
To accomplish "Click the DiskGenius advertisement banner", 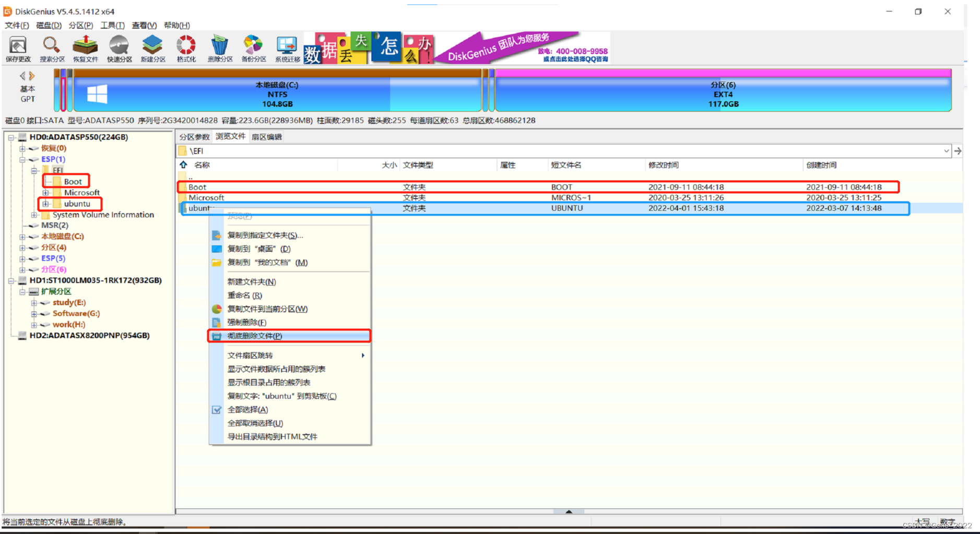I will point(456,48).
